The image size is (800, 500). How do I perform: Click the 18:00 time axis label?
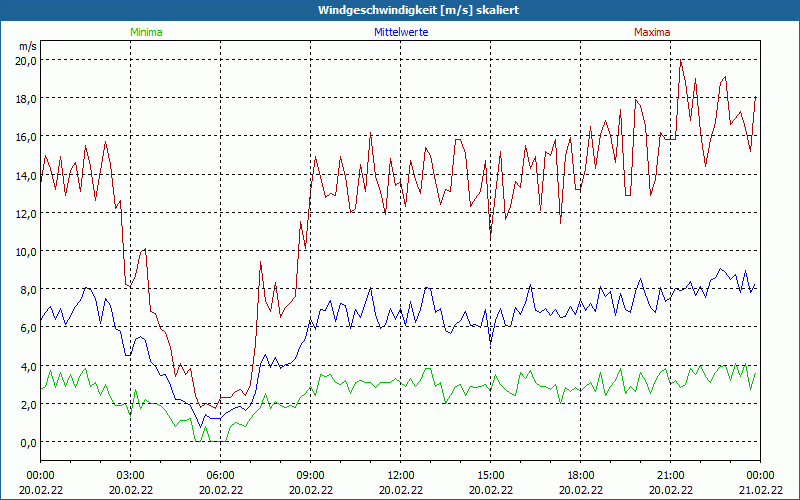[x=581, y=476]
